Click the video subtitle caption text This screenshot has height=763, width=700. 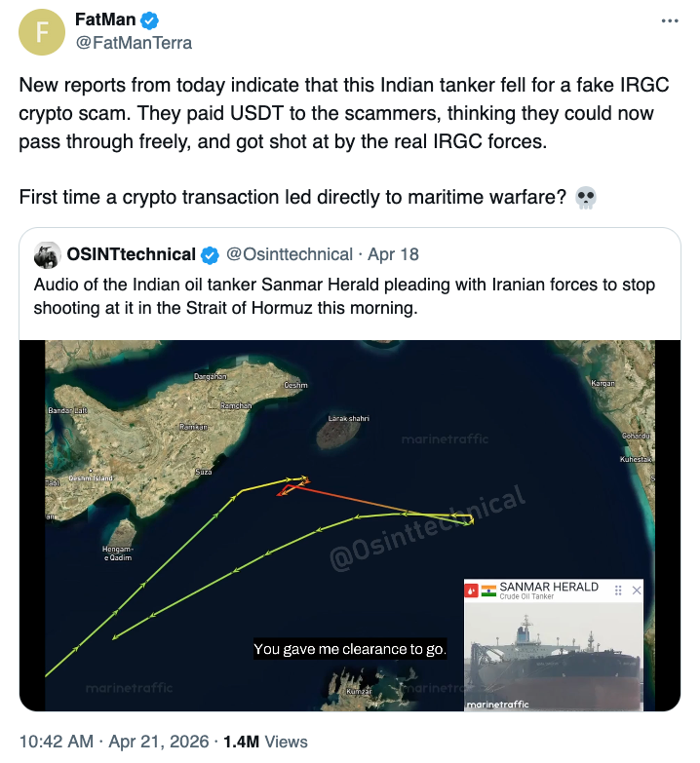pyautogui.click(x=350, y=649)
